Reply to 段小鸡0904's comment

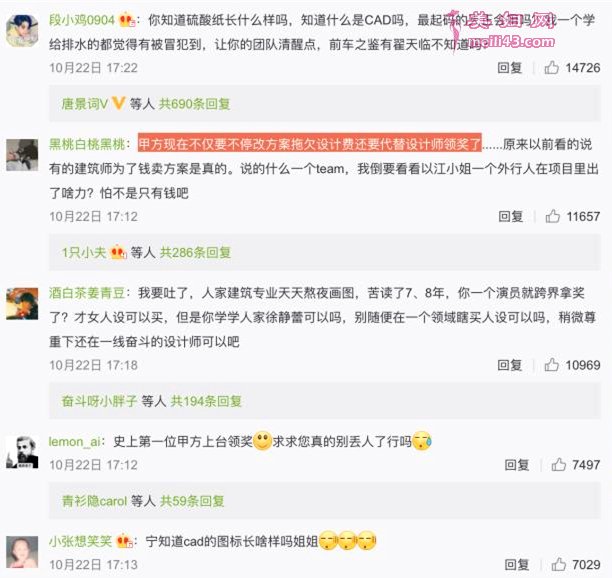[510, 68]
